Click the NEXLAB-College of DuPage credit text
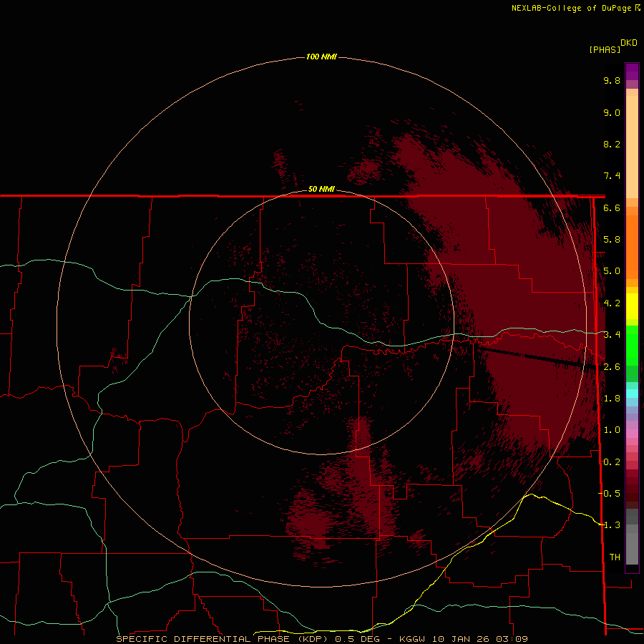Viewport: 644px width, 644px height. click(571, 8)
